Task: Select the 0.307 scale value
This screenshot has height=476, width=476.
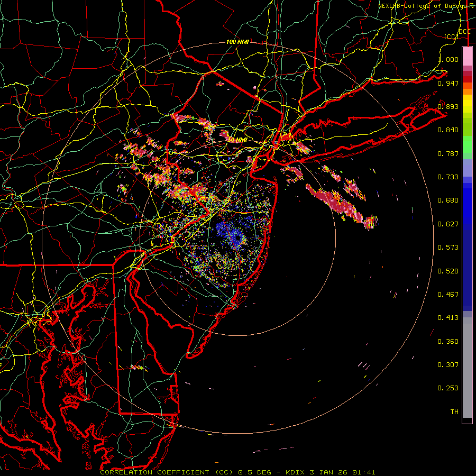Action: 448,365
